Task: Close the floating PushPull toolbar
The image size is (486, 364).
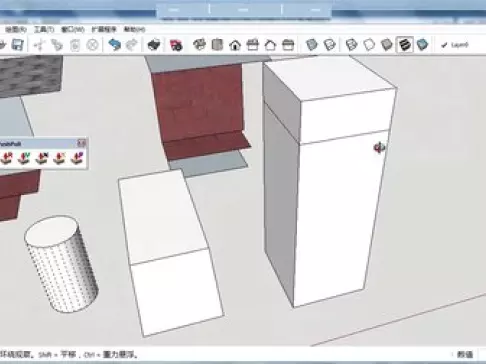Action: point(82,143)
